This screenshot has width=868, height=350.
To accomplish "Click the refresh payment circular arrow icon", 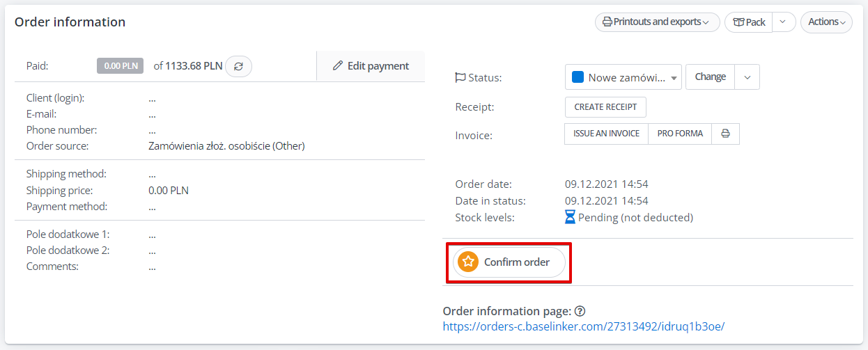I will [239, 66].
